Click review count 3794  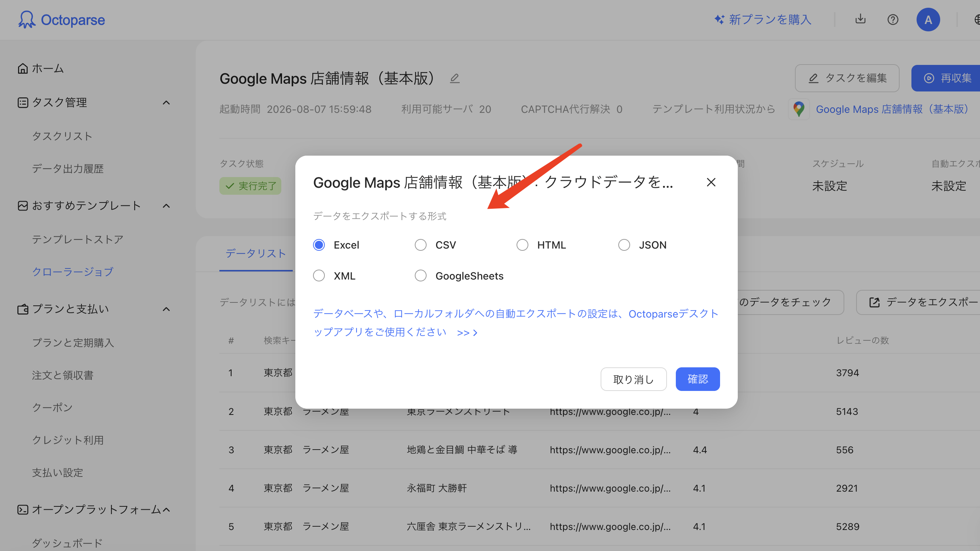847,372
